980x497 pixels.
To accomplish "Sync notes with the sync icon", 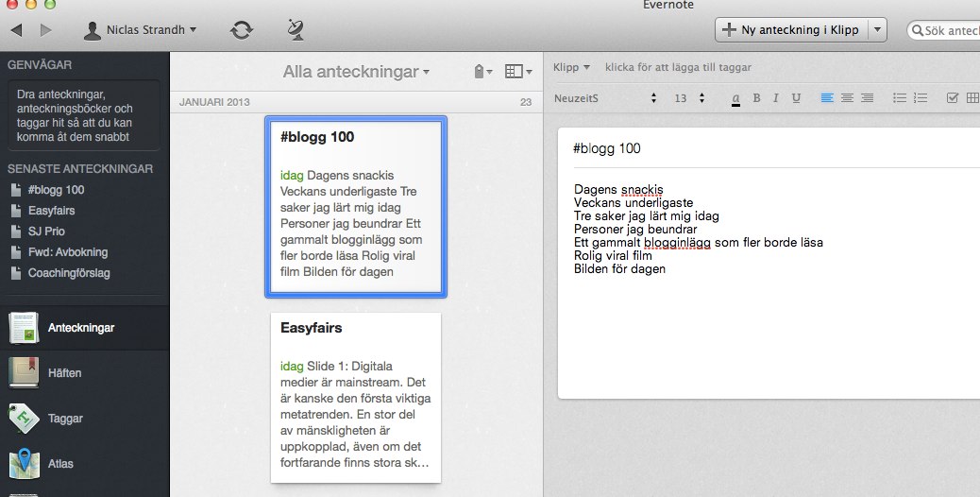I will click(x=242, y=30).
